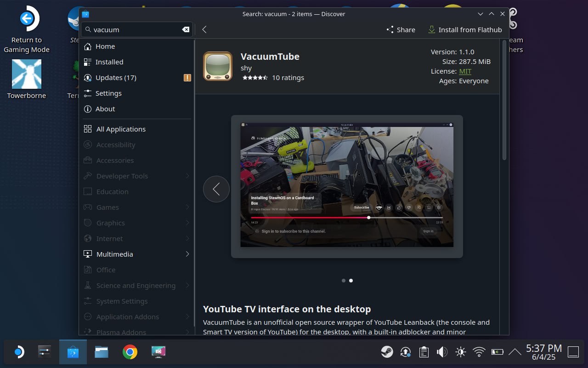Expand the Science and Engineering arrow
588x368 pixels.
pos(187,286)
